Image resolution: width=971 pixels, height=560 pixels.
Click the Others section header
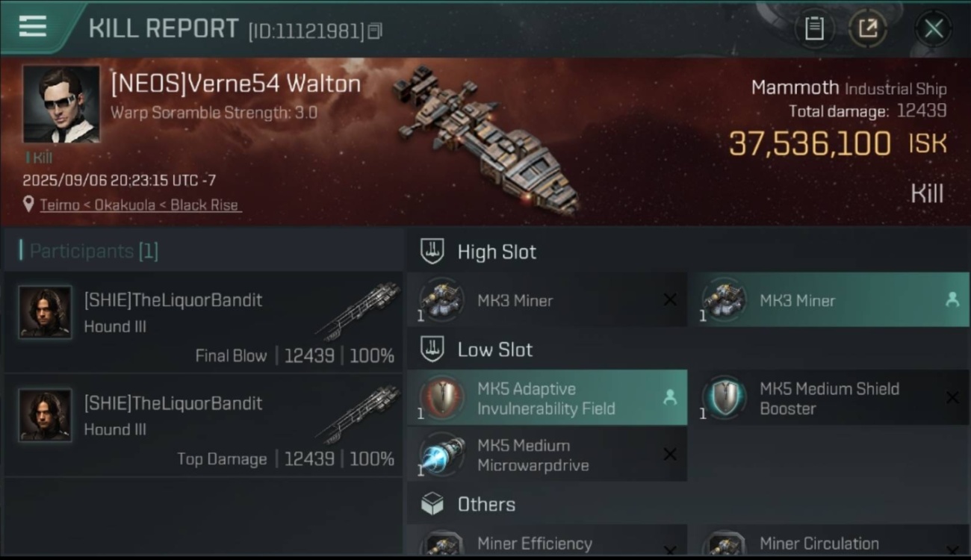485,504
